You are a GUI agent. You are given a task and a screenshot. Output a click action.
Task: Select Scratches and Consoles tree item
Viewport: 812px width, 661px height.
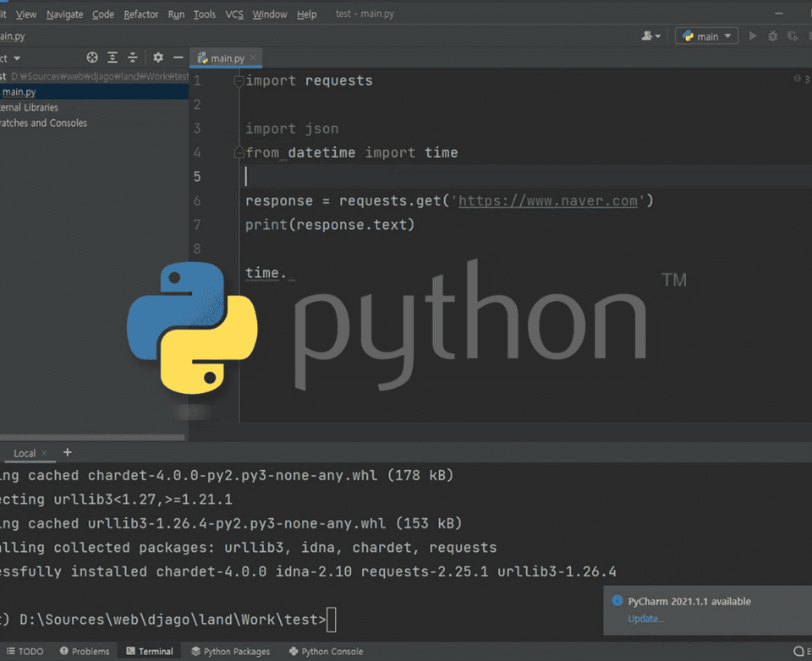pos(43,123)
